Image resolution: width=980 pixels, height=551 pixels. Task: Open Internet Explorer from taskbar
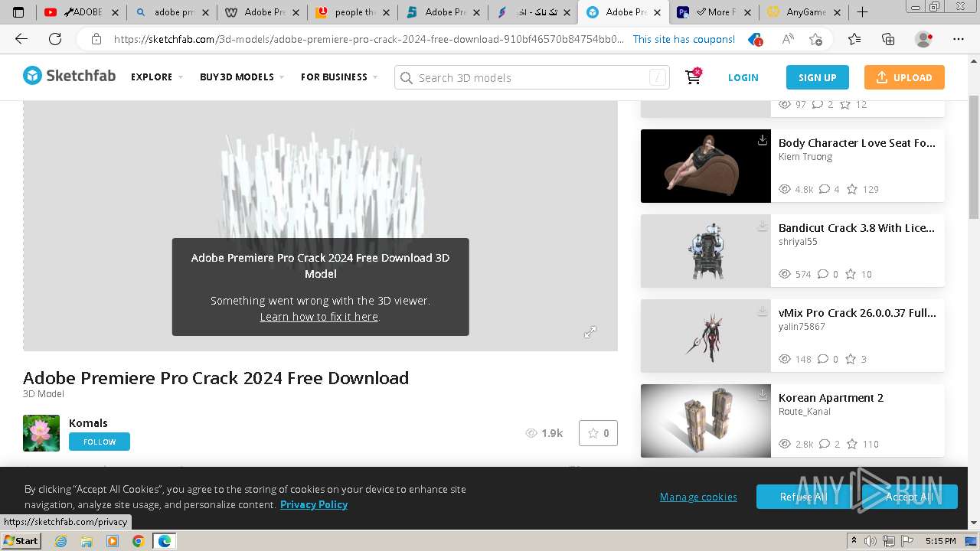[60, 541]
